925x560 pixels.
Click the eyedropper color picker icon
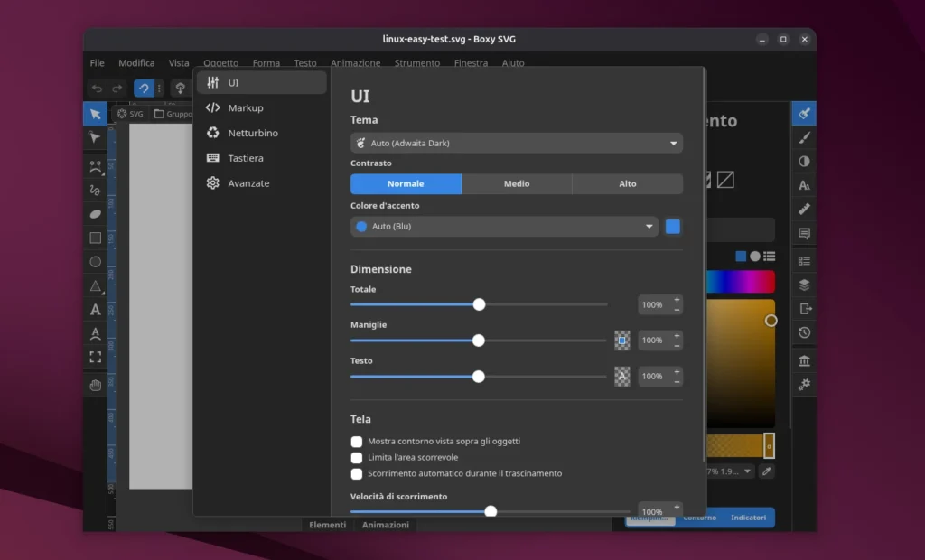pos(767,471)
